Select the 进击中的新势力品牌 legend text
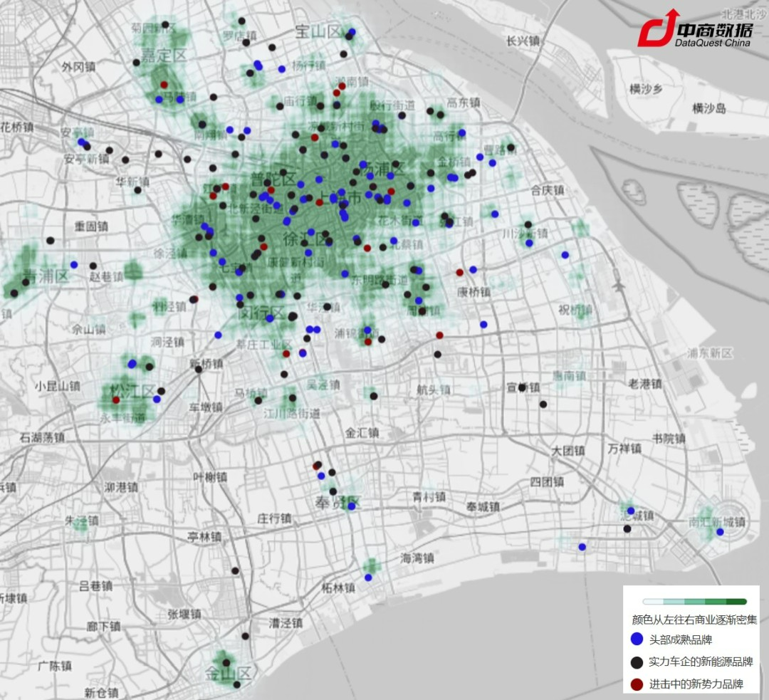 pyautogui.click(x=696, y=684)
